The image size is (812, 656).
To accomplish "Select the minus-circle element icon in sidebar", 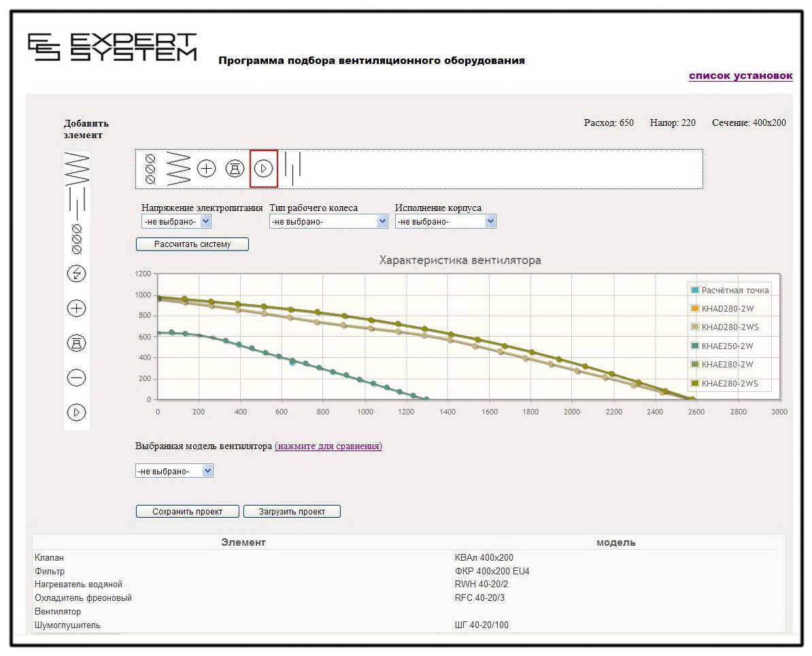I will coord(76,378).
